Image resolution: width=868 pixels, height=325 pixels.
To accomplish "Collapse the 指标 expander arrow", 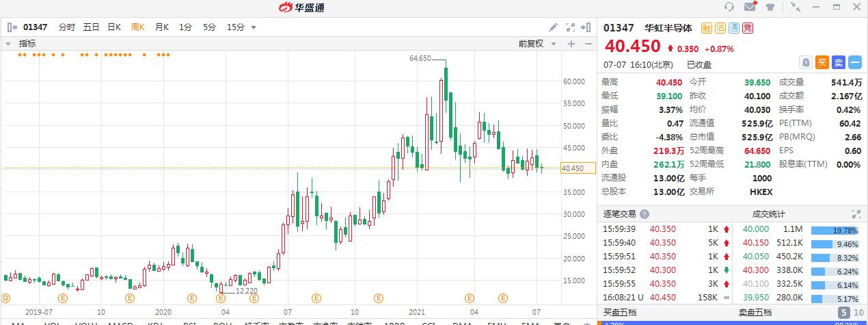I will pyautogui.click(x=8, y=43).
